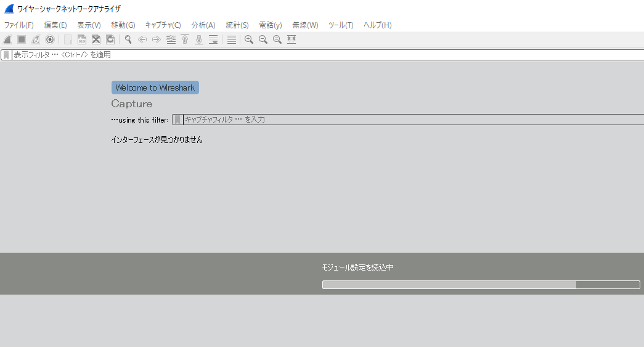The image size is (644, 347).
Task: Focus the 表示フィルタ display filter field
Action: pos(328,55)
